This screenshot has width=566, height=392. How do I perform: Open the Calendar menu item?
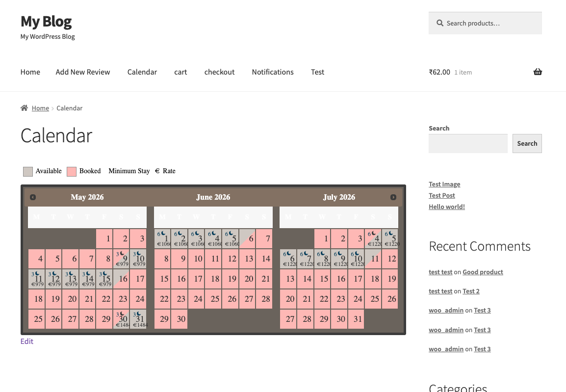142,72
